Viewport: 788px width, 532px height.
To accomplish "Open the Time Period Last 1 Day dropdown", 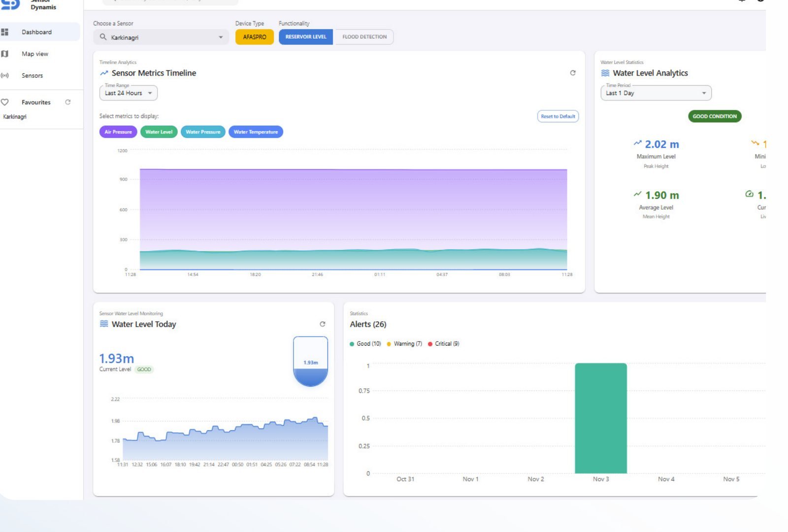I will click(656, 93).
